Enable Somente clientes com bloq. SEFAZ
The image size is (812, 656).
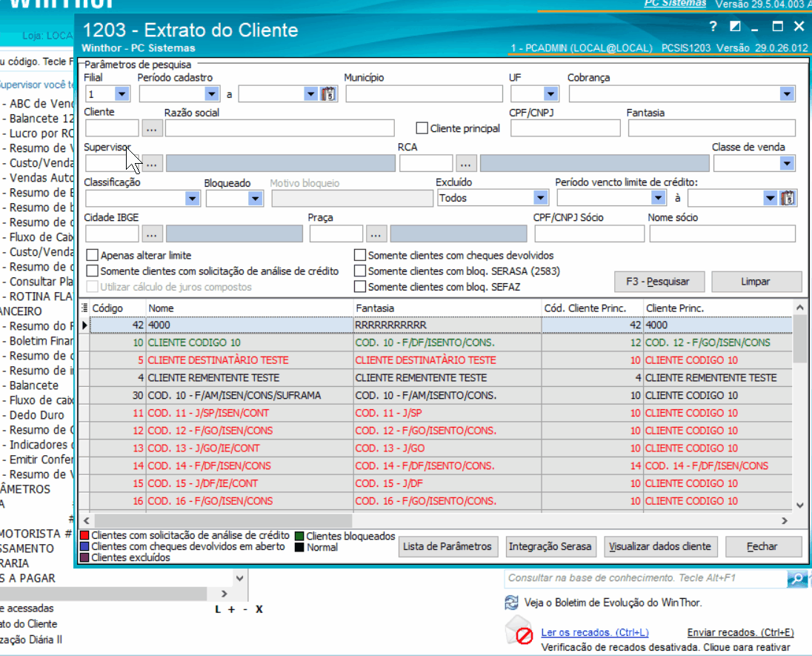coord(360,287)
